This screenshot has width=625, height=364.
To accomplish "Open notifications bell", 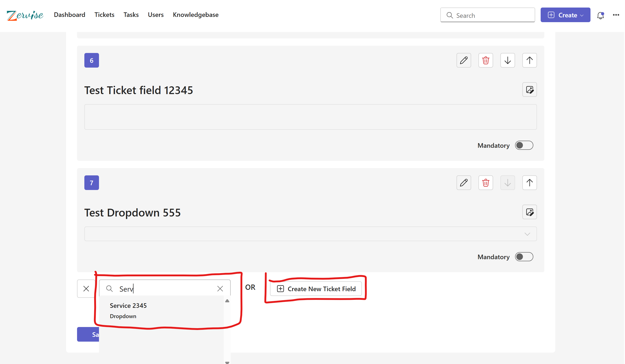I will pyautogui.click(x=601, y=15).
